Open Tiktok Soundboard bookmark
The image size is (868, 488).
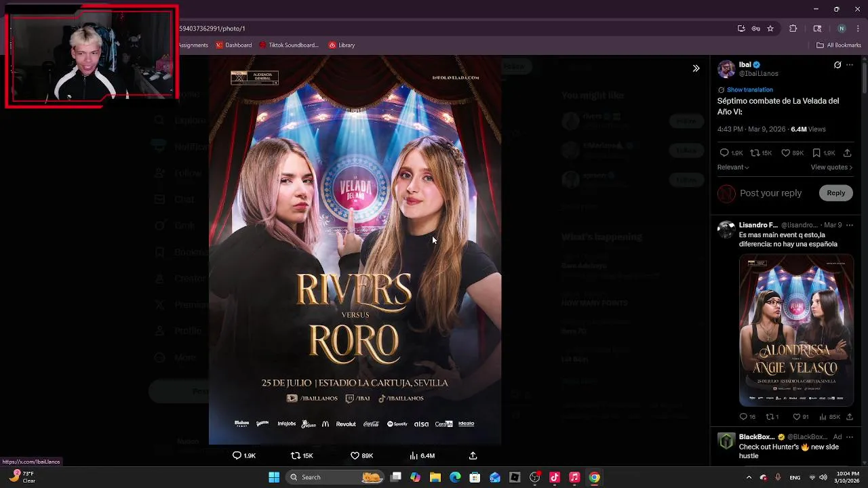click(288, 45)
